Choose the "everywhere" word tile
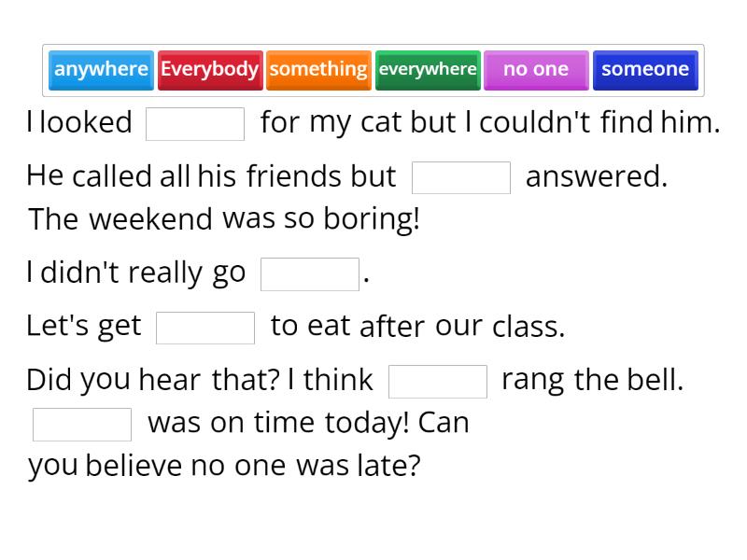This screenshot has height=560, width=747. (x=428, y=68)
